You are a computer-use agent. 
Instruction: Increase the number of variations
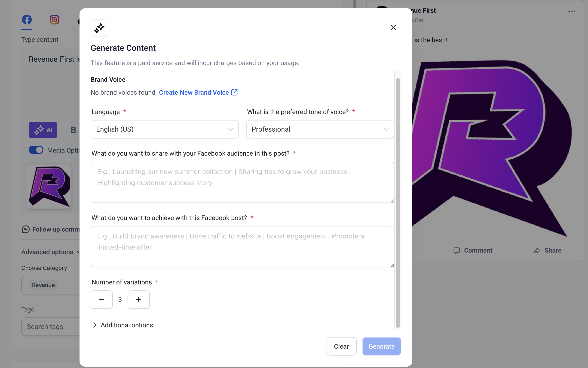[x=138, y=300]
